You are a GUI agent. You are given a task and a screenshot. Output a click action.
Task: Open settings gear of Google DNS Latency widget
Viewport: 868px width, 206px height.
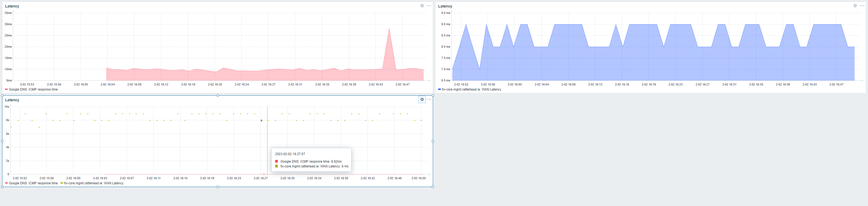click(422, 6)
